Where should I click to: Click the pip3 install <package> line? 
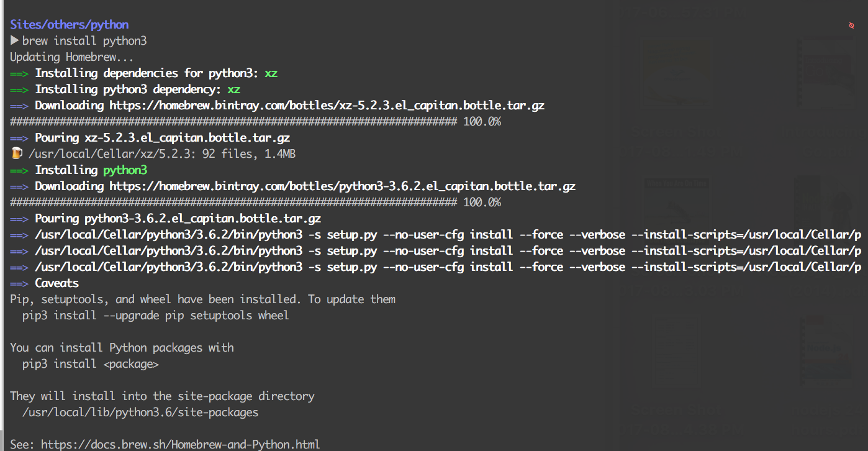pos(91,364)
